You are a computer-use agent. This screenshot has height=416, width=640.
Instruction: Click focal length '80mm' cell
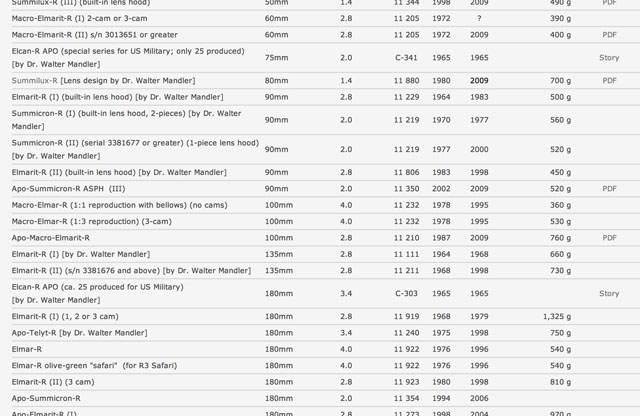(x=276, y=80)
